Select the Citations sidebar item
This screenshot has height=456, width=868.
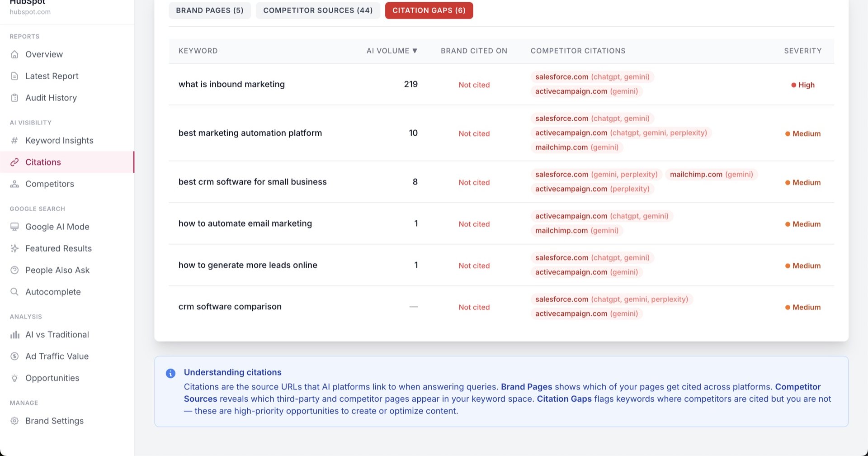click(67, 162)
